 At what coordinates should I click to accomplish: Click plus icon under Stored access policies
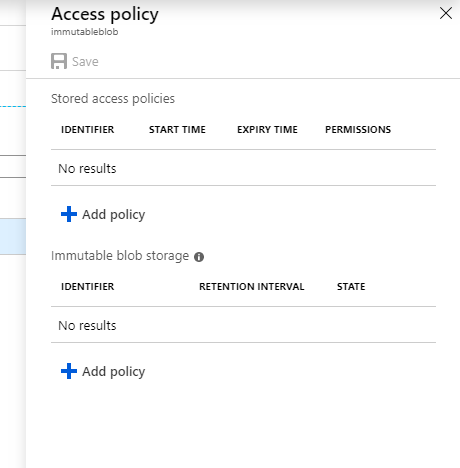click(x=69, y=214)
